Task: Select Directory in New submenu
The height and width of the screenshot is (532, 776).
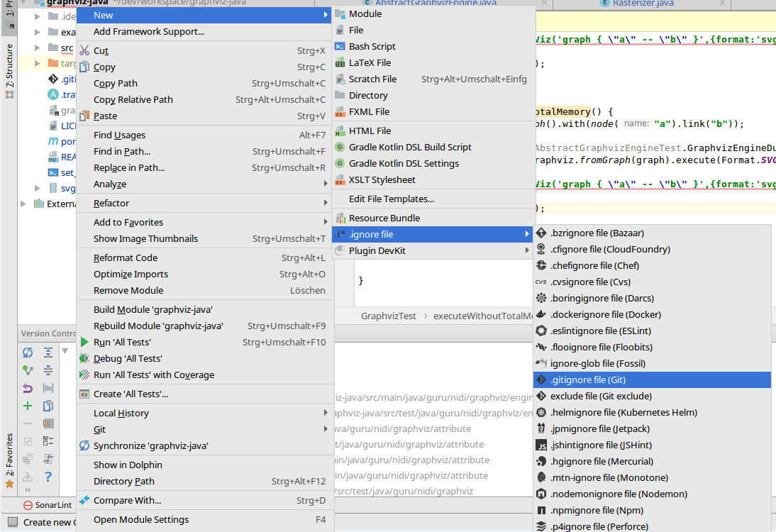Action: tap(432, 95)
